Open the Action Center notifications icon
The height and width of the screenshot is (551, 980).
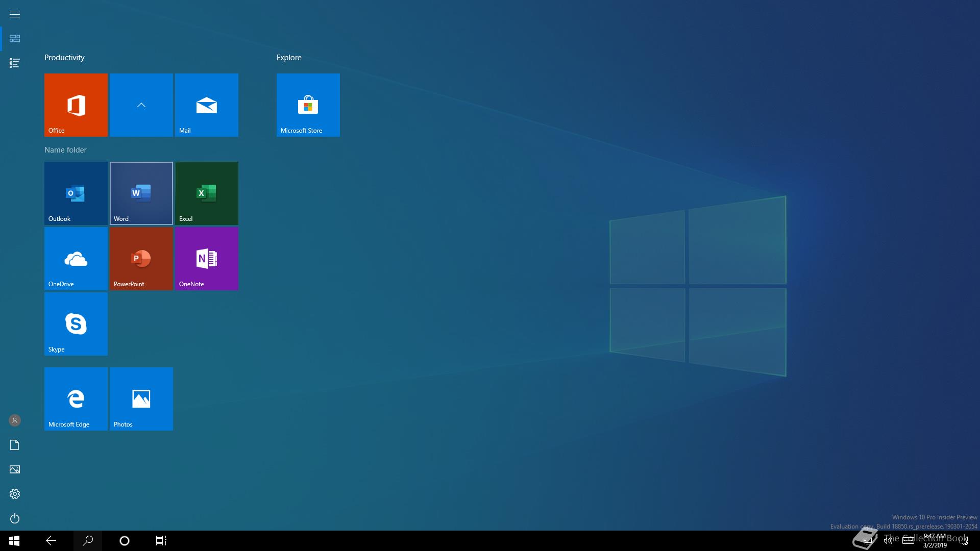964,541
